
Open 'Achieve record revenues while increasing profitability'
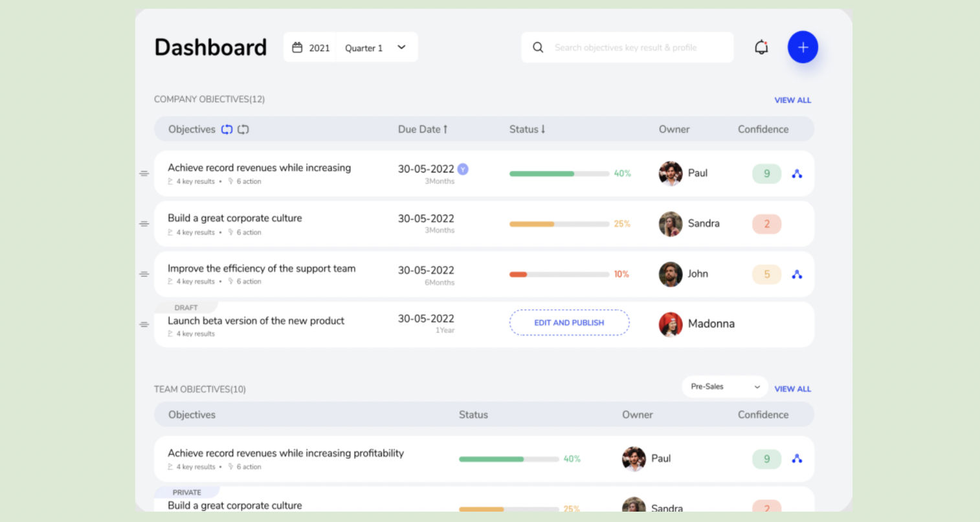click(x=285, y=453)
